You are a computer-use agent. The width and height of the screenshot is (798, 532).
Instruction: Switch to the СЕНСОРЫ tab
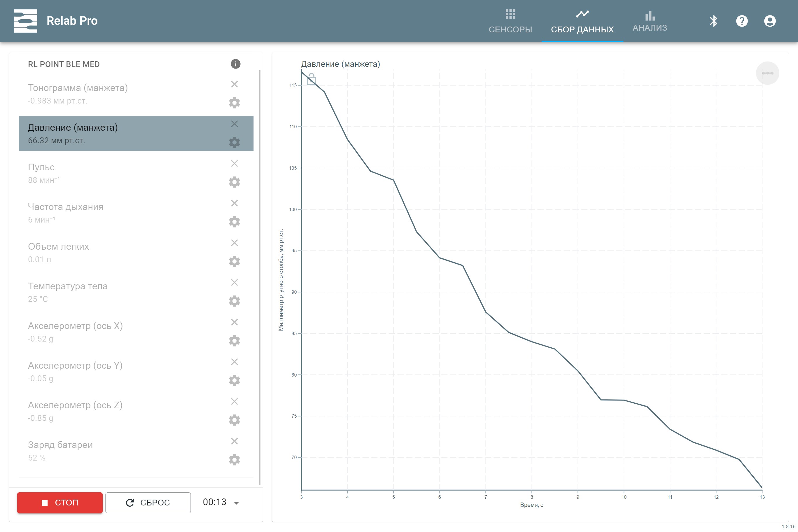[510, 22]
